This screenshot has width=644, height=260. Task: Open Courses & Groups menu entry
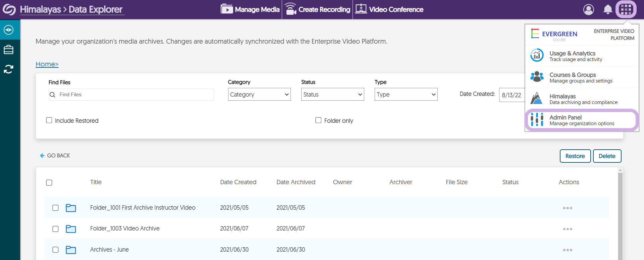click(x=581, y=77)
